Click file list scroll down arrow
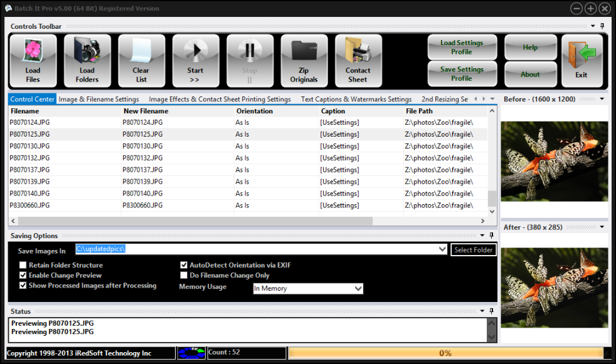616x364 pixels. [x=492, y=211]
